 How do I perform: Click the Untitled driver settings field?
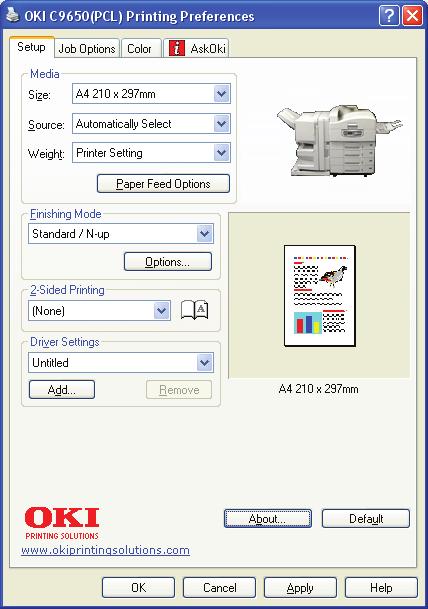click(x=120, y=363)
